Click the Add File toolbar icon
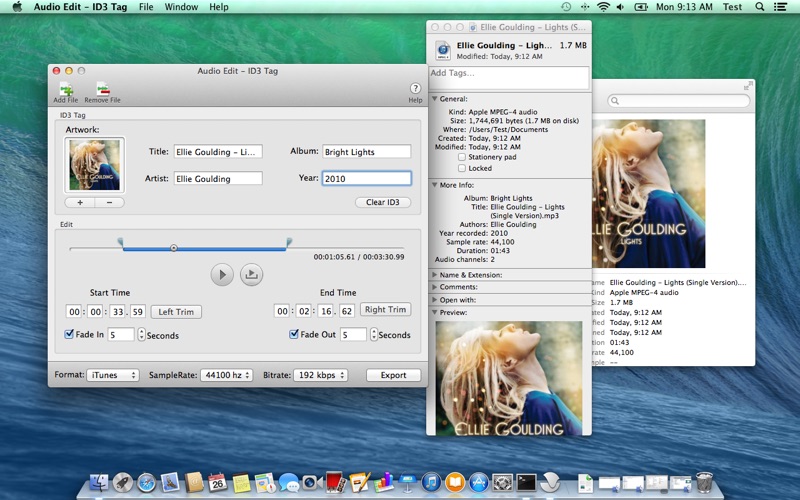Screen dimensions: 800x500 (66, 89)
